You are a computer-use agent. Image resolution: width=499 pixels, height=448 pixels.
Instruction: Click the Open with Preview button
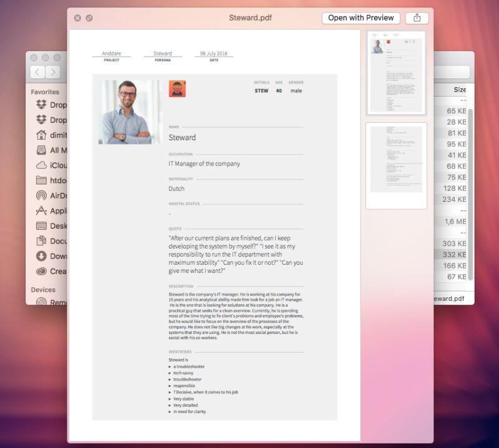tap(361, 17)
